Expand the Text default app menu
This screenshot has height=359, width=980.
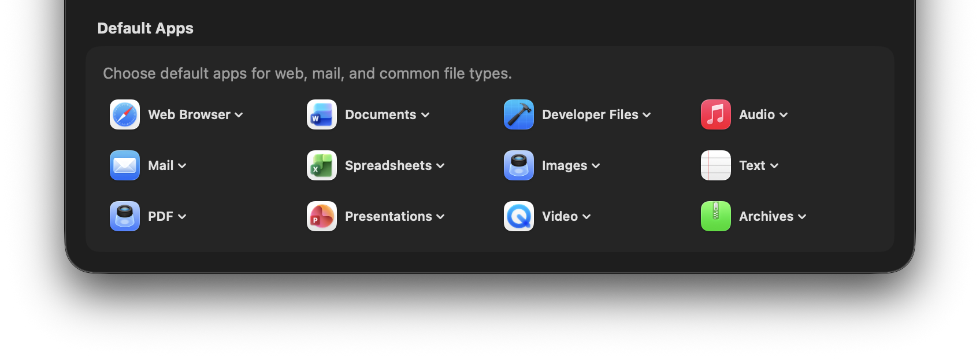(759, 165)
